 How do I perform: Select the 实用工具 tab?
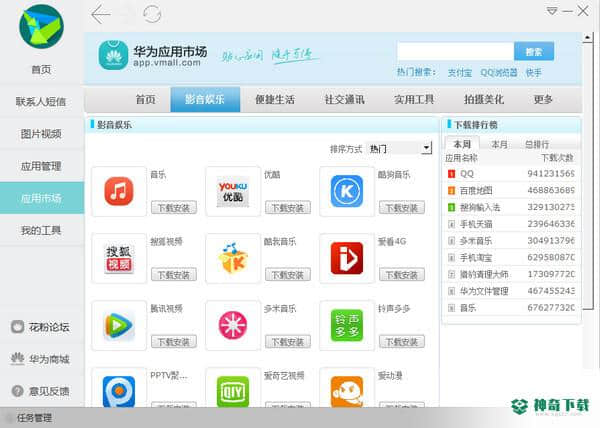[x=414, y=99]
